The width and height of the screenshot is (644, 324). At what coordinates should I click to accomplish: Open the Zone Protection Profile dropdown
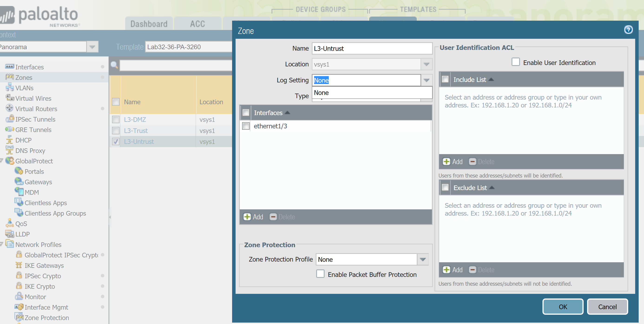point(423,259)
